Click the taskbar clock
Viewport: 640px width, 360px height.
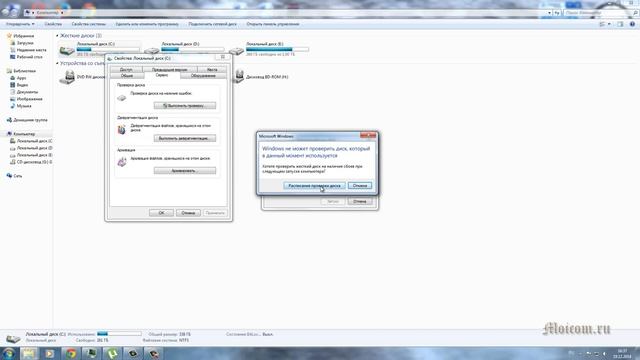[622, 353]
